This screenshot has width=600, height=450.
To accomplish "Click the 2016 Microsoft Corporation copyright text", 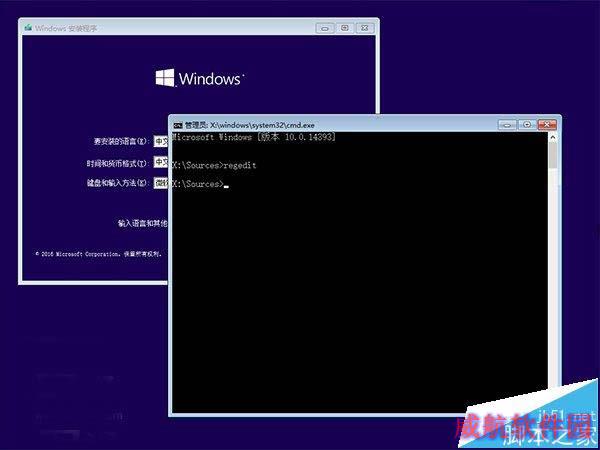I will [99, 254].
